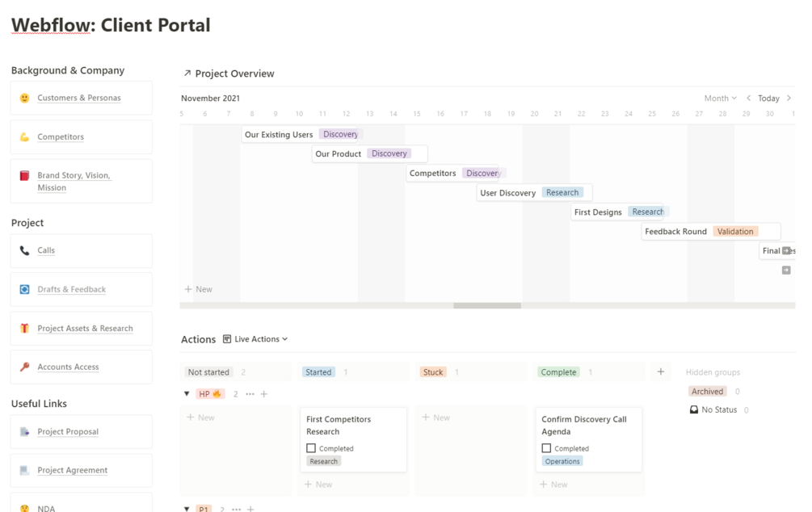The height and width of the screenshot is (512, 812).
Task: Click the arrow icon next to Project Overview
Action: click(x=187, y=73)
